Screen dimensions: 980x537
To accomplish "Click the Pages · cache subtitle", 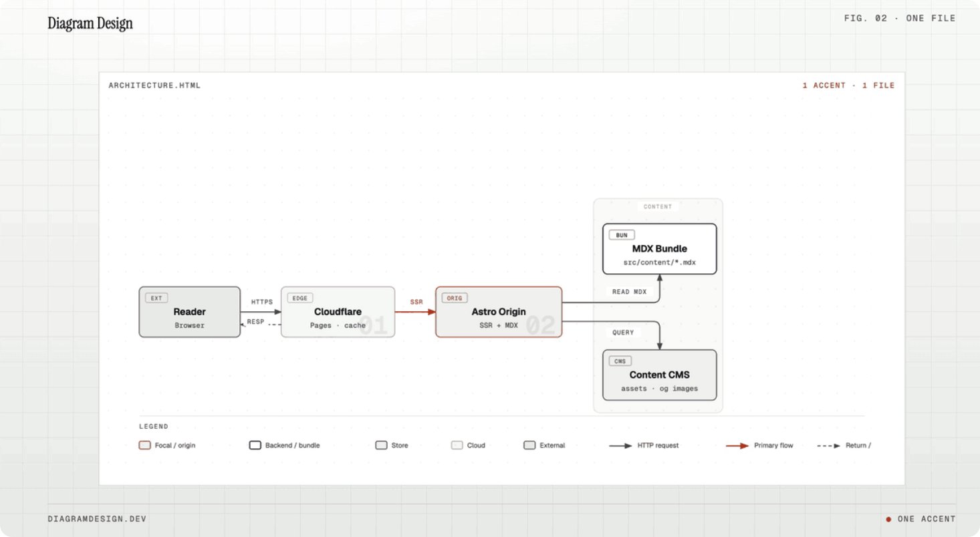I will (338, 326).
